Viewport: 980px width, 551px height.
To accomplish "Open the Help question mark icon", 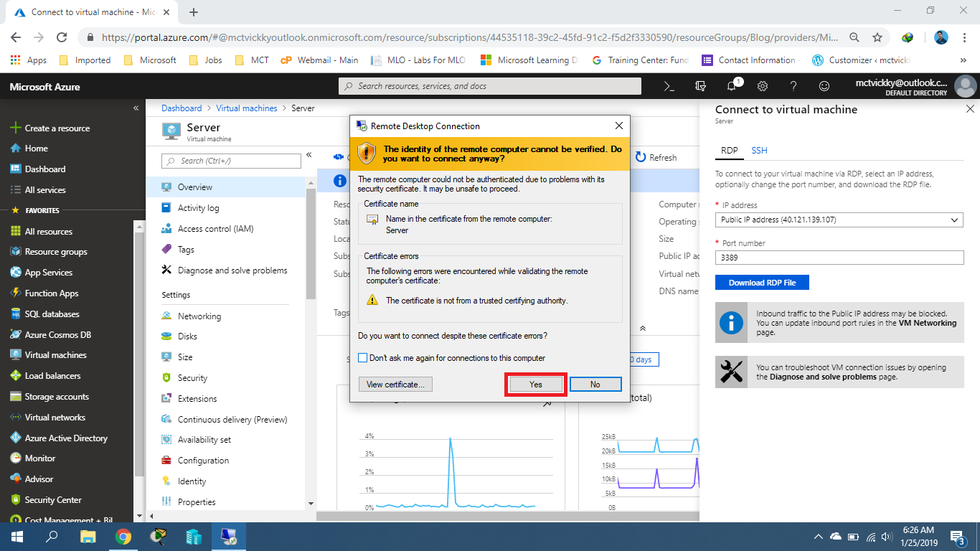I will click(793, 86).
